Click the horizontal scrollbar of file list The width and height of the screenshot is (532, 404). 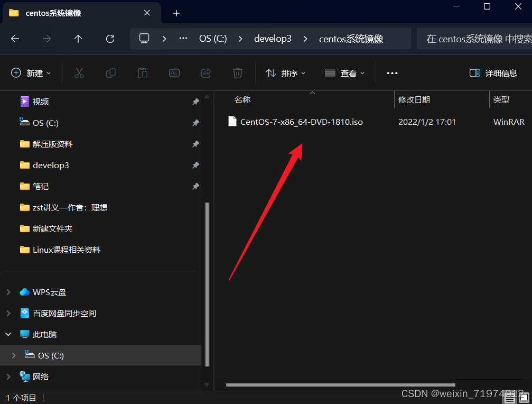341,385
